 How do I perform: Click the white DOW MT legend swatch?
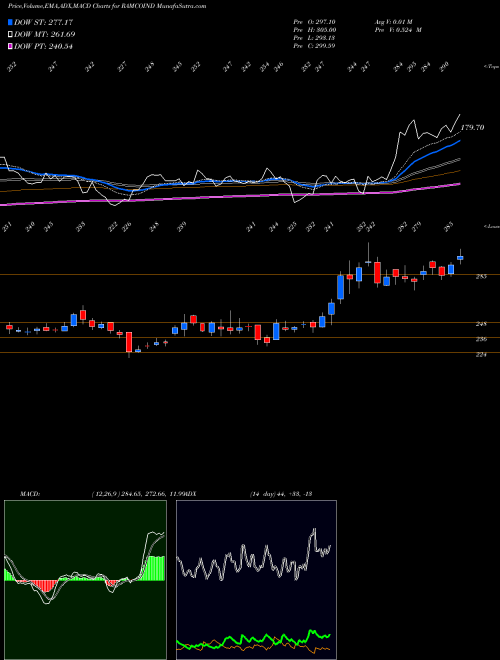11,35
